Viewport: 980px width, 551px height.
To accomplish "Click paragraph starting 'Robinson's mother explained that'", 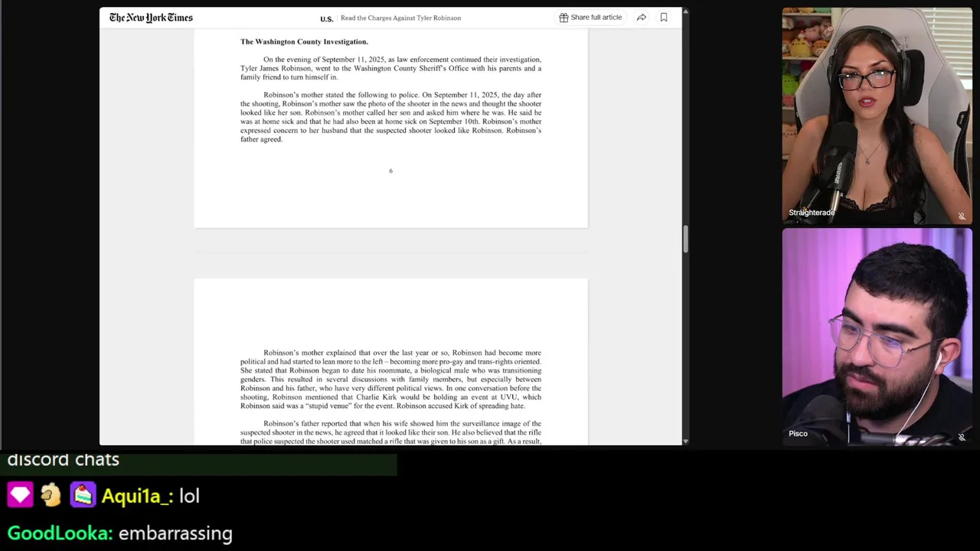I will (390, 380).
